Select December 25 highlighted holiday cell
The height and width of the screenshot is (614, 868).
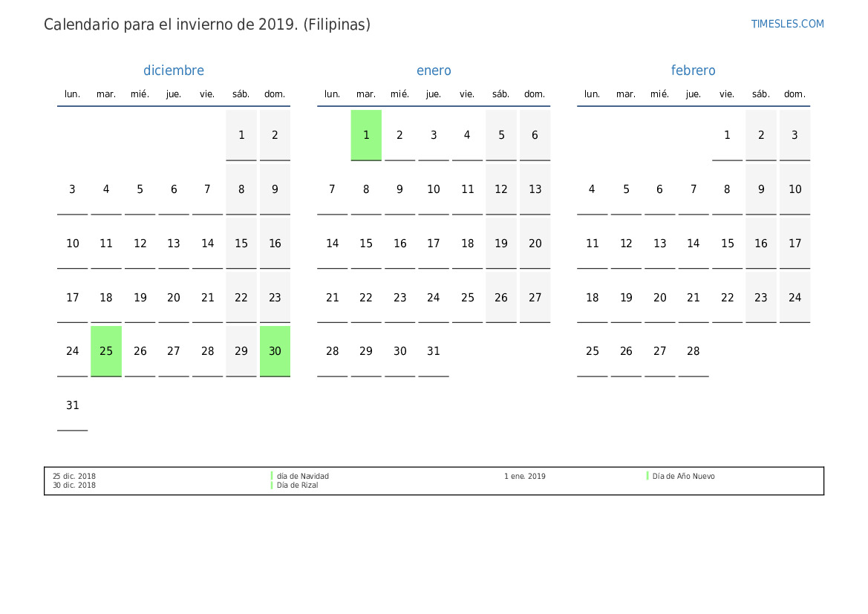106,351
